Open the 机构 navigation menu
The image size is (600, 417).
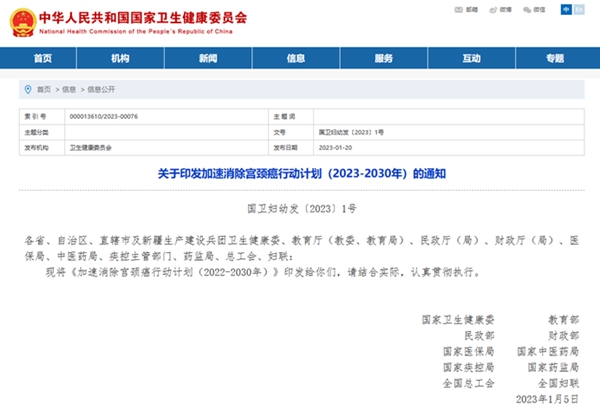point(120,59)
